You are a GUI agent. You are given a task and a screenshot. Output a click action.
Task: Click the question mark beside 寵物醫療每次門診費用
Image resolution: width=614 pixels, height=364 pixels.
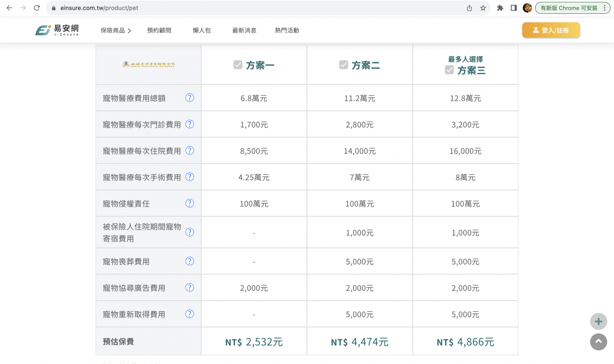coord(189,124)
